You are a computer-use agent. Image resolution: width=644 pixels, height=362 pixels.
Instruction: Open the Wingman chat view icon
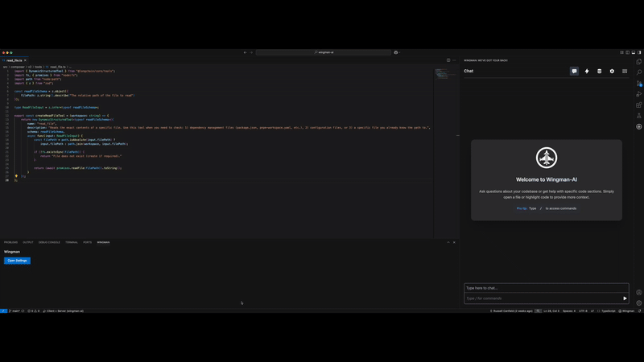tap(574, 71)
